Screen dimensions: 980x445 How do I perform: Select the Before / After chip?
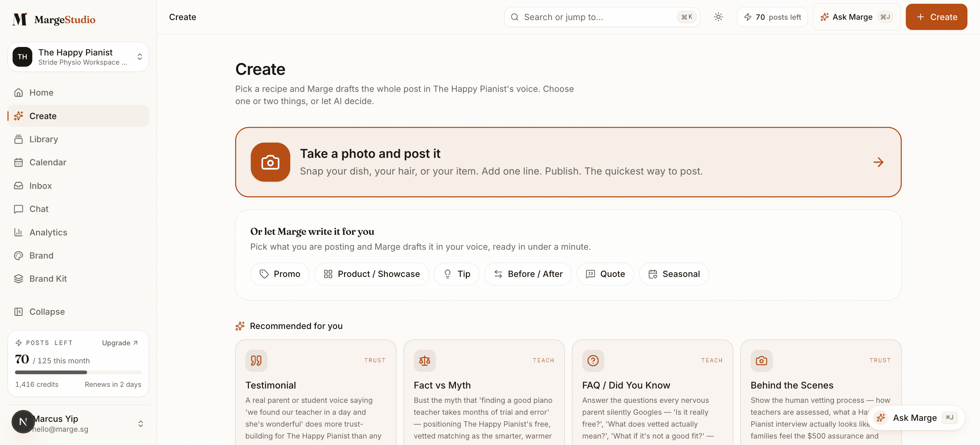(x=528, y=274)
